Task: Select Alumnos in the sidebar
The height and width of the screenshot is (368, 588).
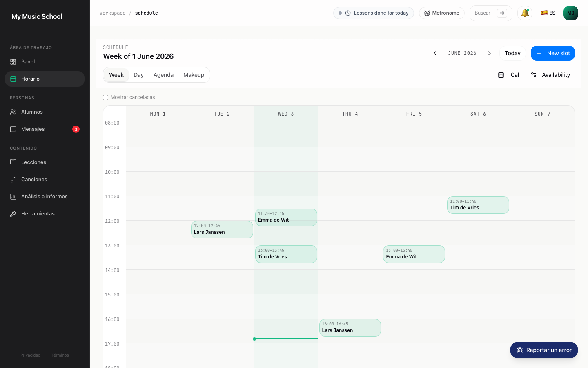Action: pos(45,112)
